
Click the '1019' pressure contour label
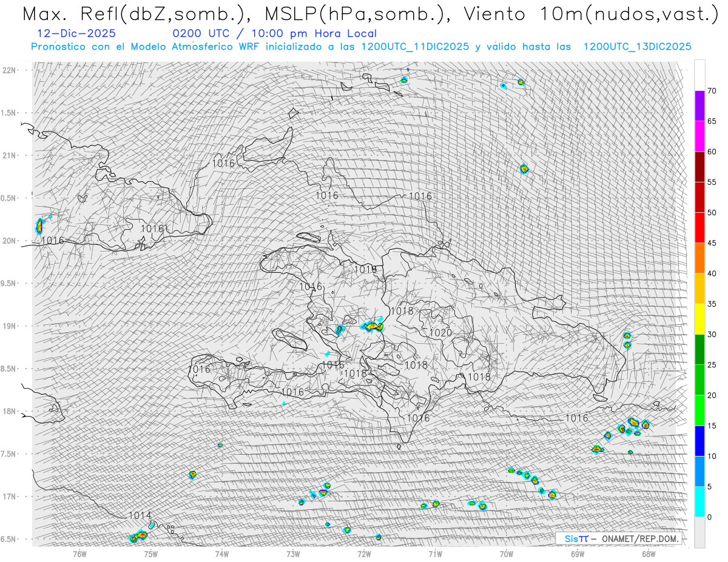(x=365, y=269)
